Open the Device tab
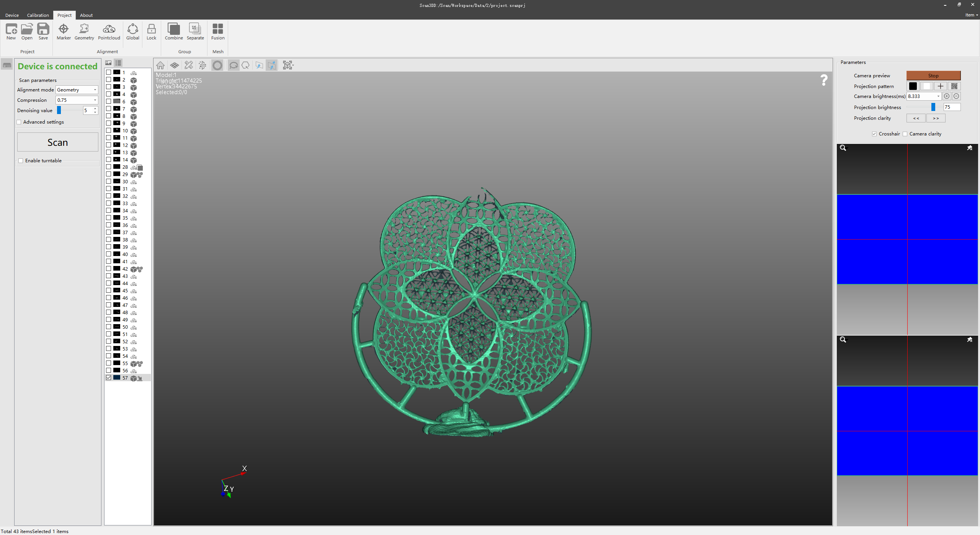Viewport: 980px width, 535px height. click(x=12, y=15)
